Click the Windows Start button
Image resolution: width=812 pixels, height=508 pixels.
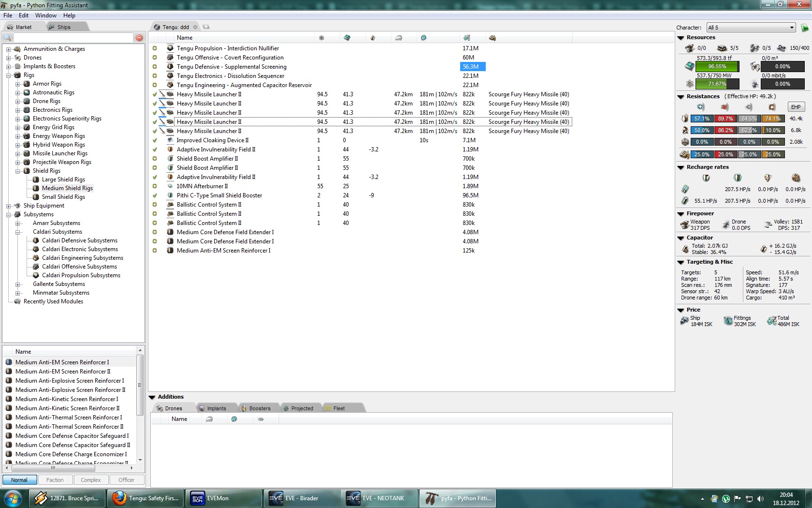13,498
